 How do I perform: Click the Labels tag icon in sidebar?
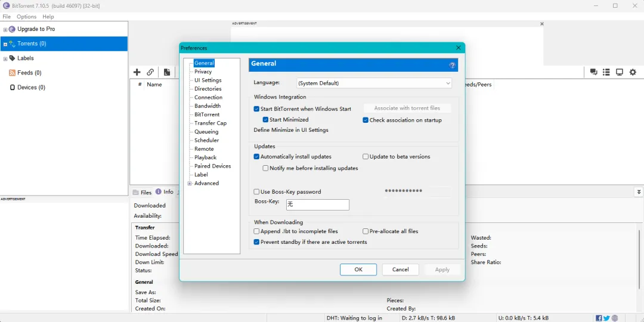(13, 58)
